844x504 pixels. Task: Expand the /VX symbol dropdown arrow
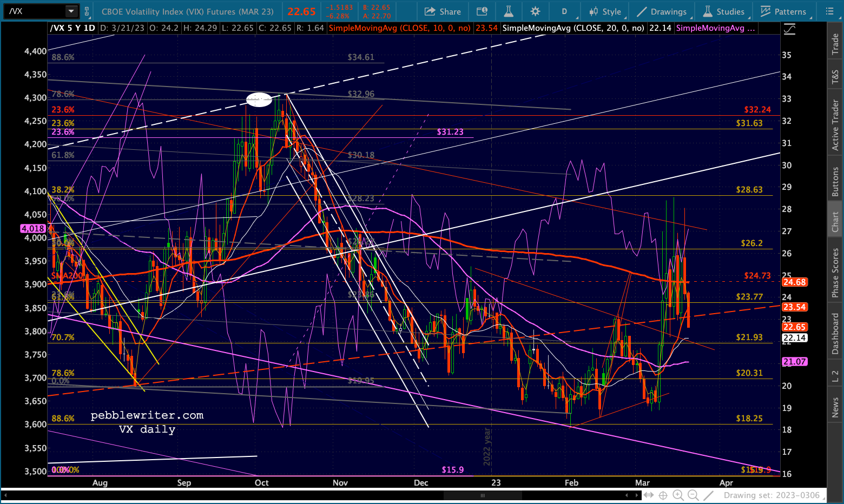pyautogui.click(x=71, y=11)
